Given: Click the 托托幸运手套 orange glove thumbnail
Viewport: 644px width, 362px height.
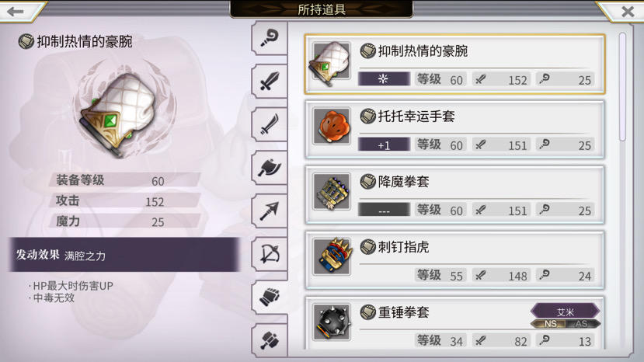Looking at the screenshot, I should (332, 126).
